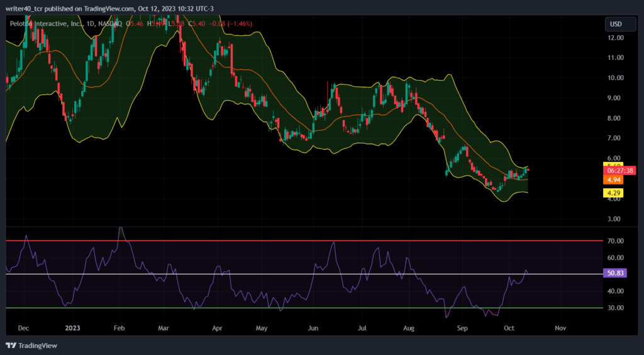Click the Sep label on time axis
Viewport: 644px width, 355px height.
(x=462, y=329)
